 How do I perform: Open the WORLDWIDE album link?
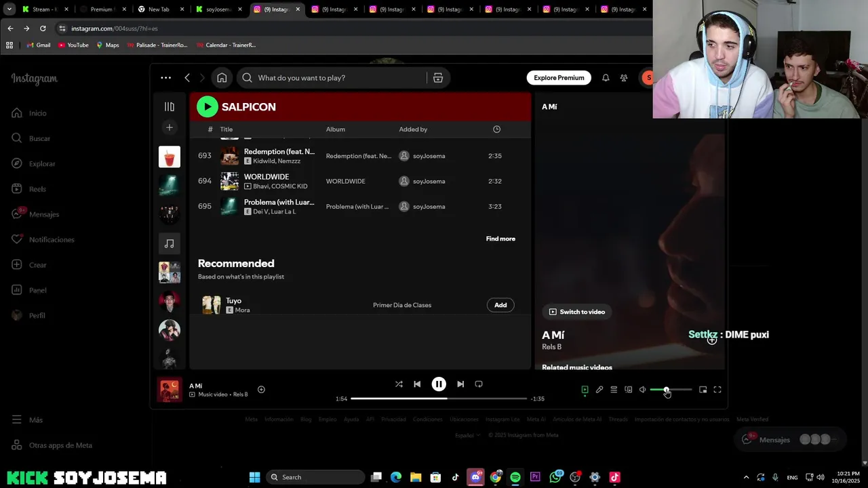pos(345,181)
